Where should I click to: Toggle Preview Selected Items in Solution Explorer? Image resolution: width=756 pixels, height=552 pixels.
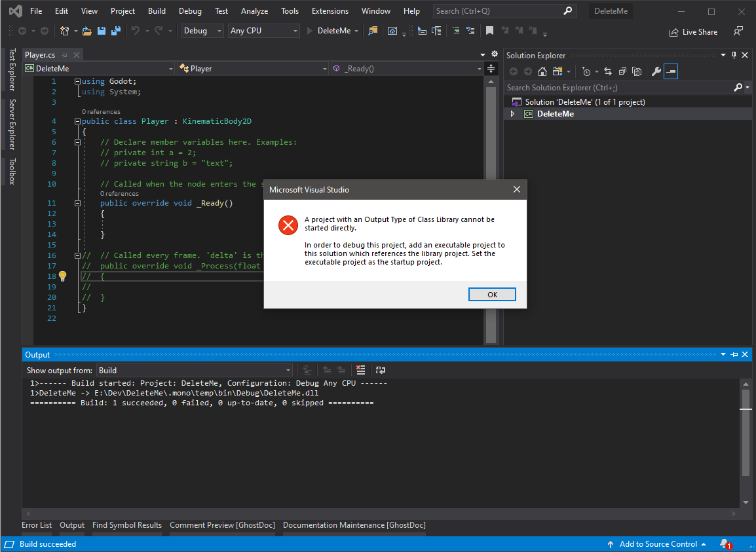tap(671, 72)
